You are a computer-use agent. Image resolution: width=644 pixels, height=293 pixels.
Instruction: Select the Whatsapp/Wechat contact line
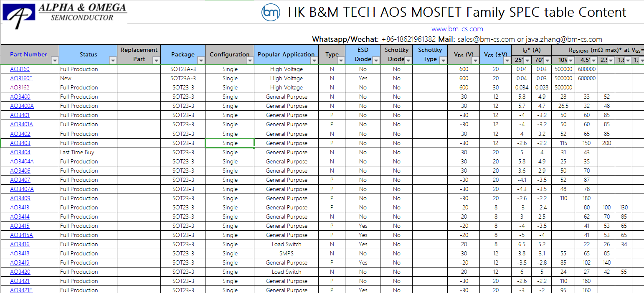coord(457,39)
